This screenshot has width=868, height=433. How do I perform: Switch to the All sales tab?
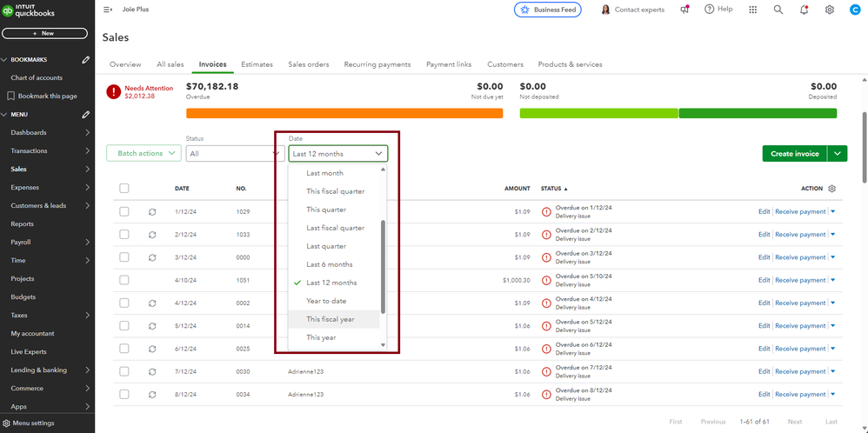(x=170, y=64)
